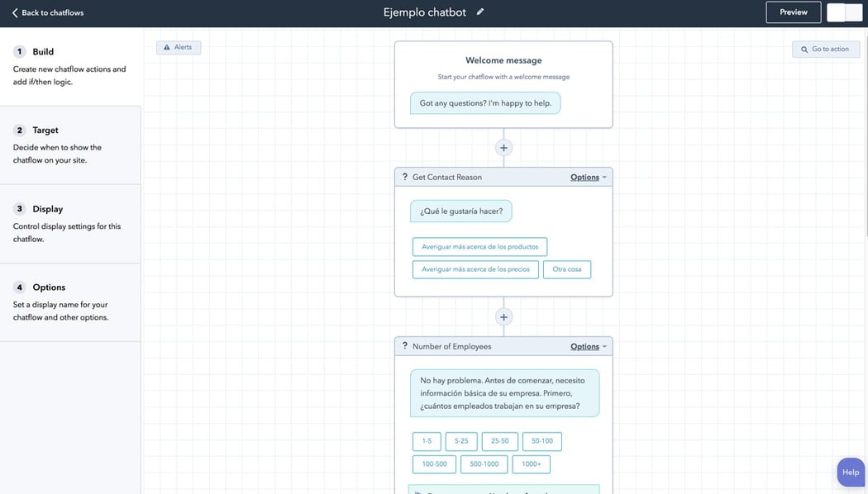Click the magnifying glass in Go to action
Viewport: 868px width, 494px height.
[x=804, y=49]
